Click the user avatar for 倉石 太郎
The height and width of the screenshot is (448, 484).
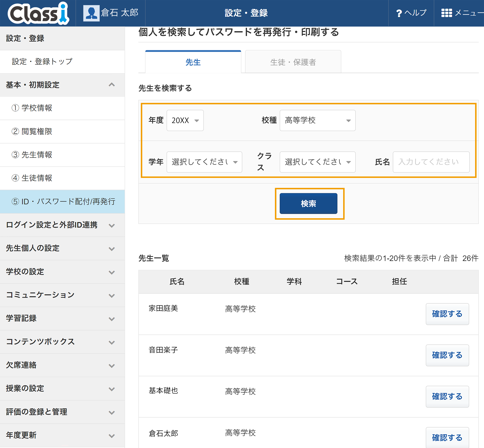(x=91, y=13)
